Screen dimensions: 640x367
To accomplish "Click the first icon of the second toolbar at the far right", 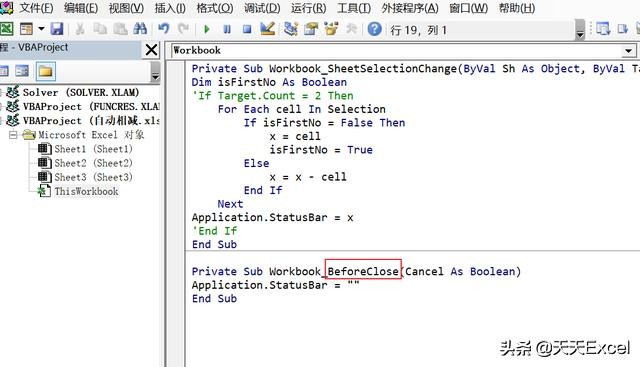I will (603, 29).
